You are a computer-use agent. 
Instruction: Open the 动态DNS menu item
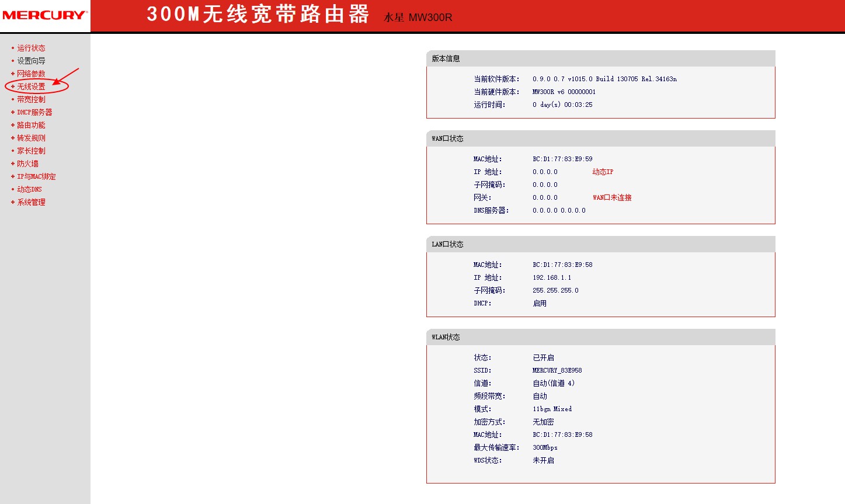point(28,189)
